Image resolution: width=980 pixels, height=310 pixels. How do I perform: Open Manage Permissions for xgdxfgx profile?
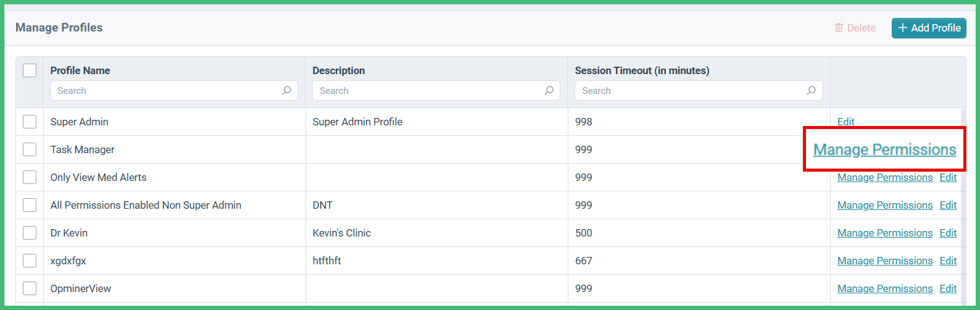(884, 261)
